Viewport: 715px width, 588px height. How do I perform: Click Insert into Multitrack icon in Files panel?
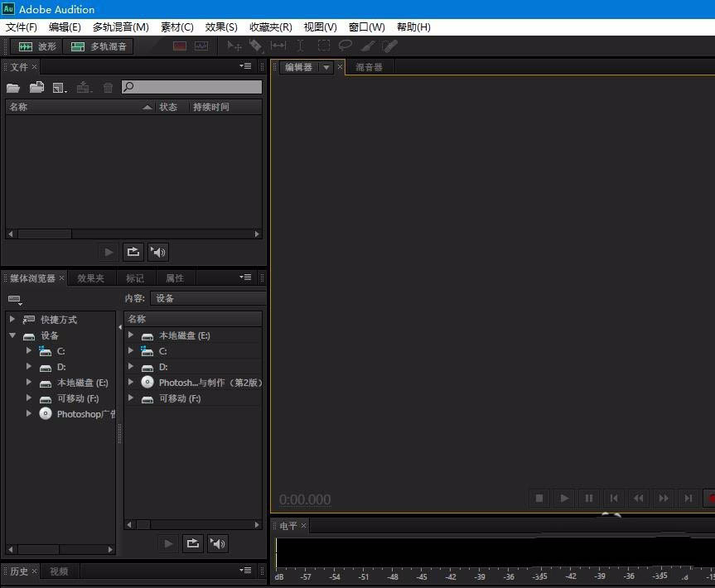click(84, 87)
